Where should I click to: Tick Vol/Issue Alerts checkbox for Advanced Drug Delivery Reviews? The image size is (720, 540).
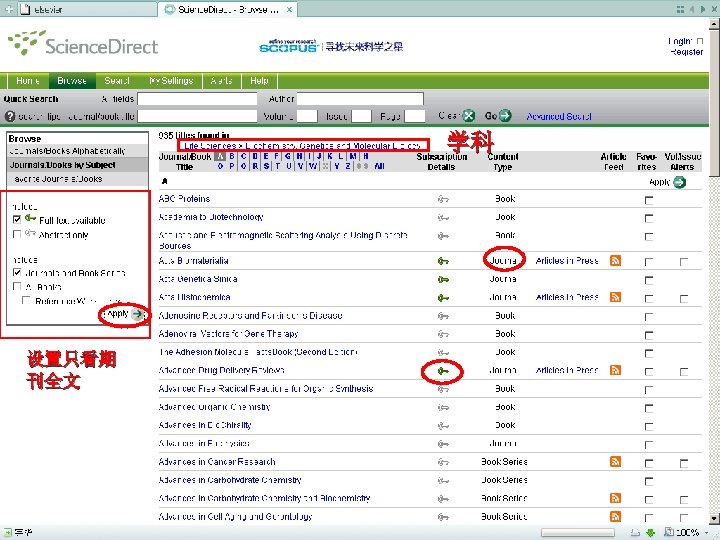(x=684, y=371)
